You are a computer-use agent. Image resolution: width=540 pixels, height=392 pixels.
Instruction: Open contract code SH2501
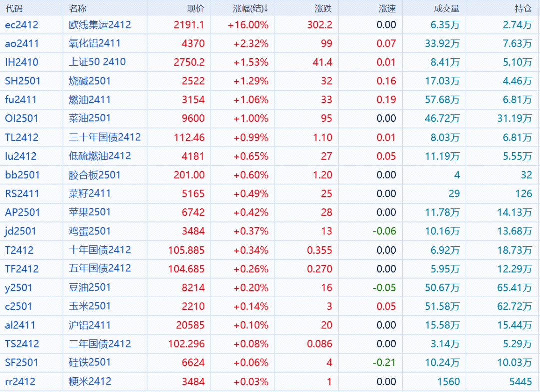(x=22, y=81)
